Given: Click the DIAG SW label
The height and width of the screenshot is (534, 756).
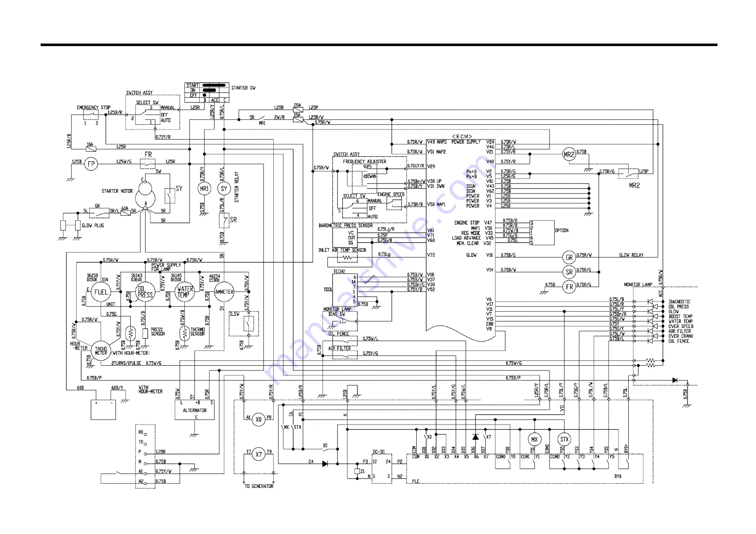Looking at the screenshot, I should [x=337, y=314].
